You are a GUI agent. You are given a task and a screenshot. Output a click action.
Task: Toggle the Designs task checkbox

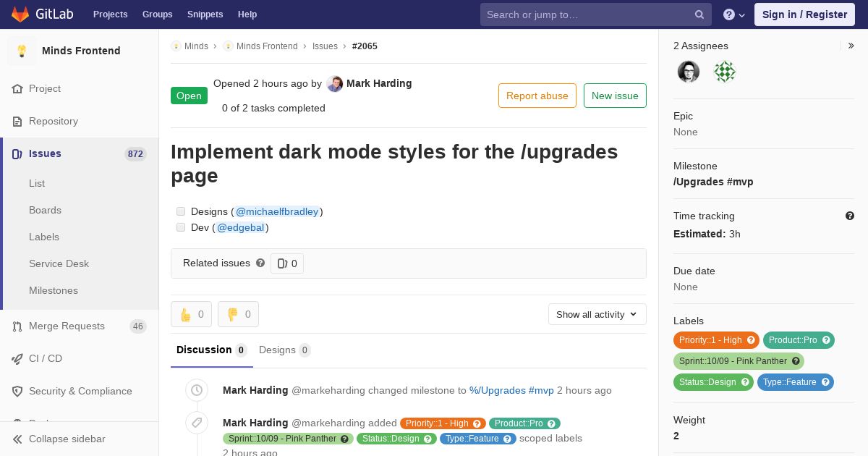(181, 211)
